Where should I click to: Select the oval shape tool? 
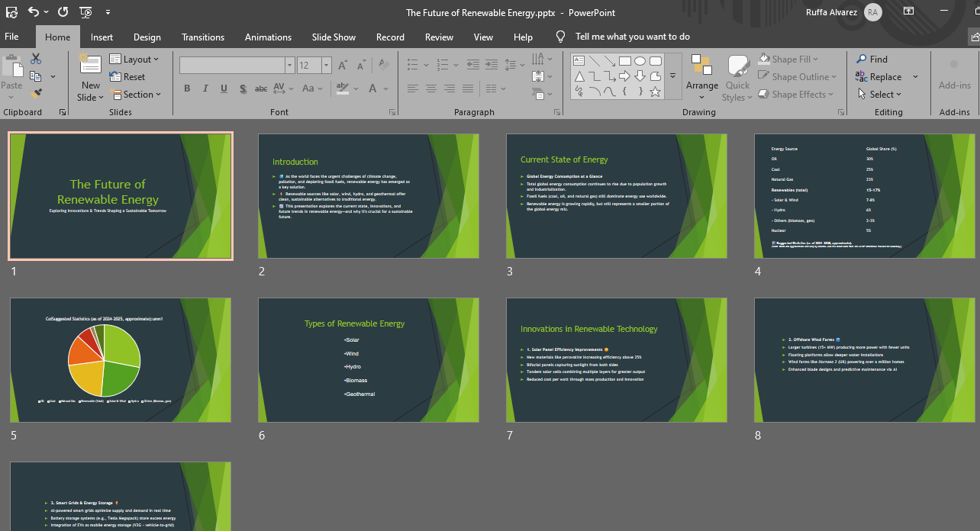coord(640,61)
